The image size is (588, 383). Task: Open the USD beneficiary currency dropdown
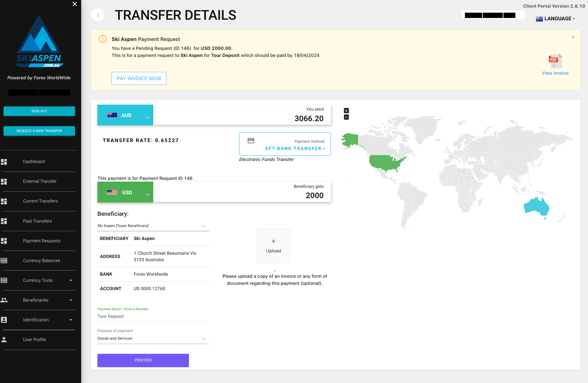click(x=125, y=192)
